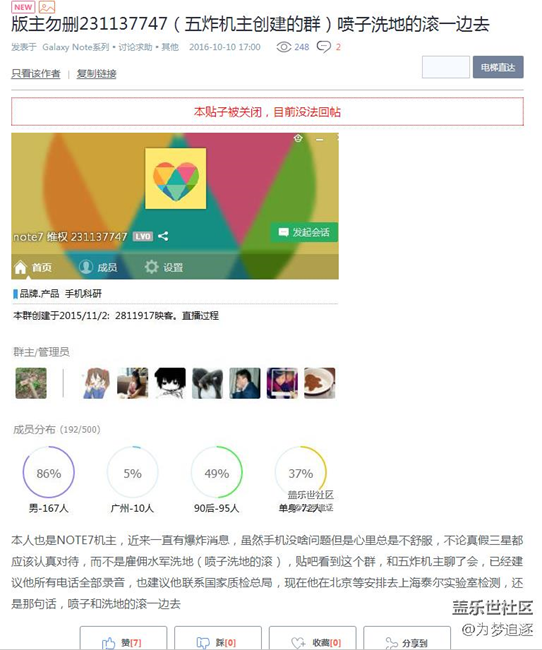Screen dimensions: 542x650
Task: Click the thumbs-up 赞 button
Action: tap(123, 638)
